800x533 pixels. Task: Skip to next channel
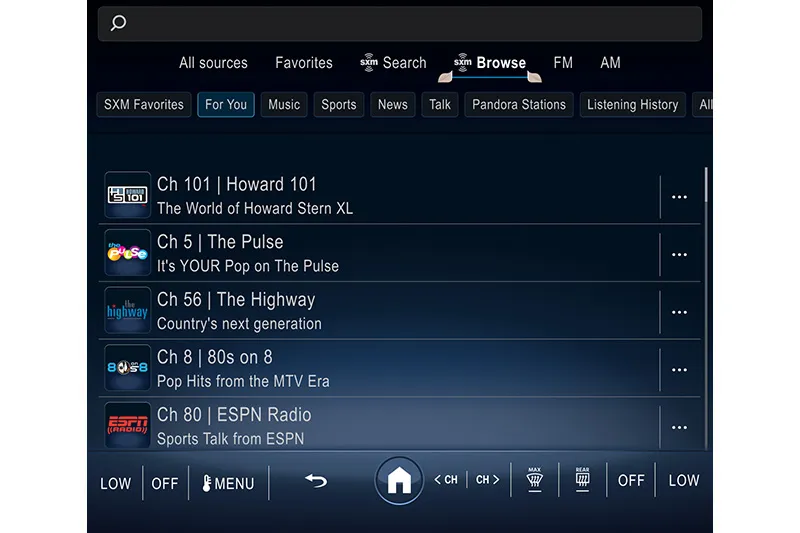488,480
